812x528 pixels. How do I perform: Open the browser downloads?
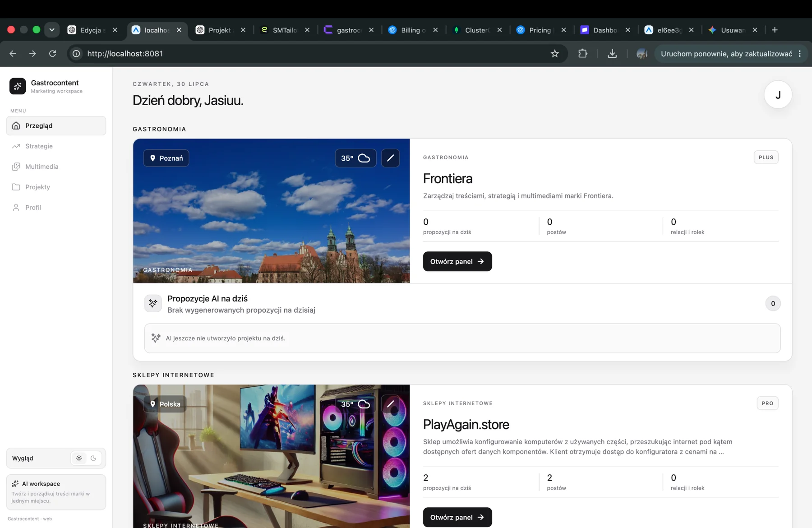pos(612,54)
